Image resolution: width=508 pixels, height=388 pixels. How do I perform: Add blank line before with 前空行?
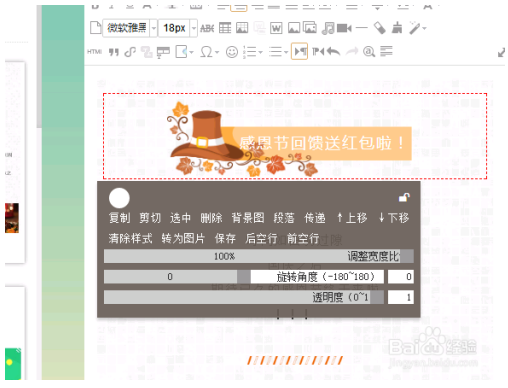click(303, 238)
